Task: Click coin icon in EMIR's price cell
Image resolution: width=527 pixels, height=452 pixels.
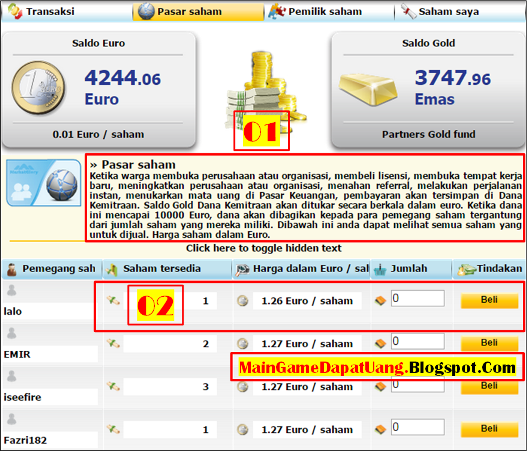Action: point(243,344)
